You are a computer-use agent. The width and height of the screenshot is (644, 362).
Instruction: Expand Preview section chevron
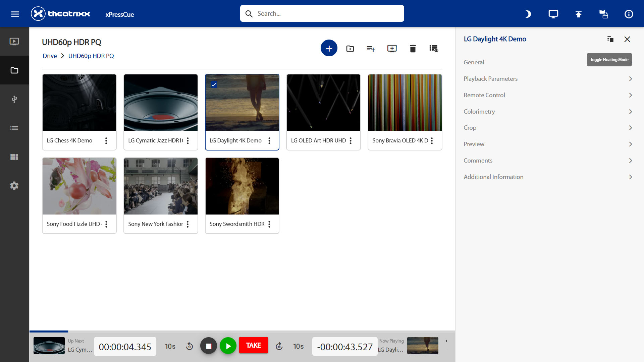[x=630, y=144]
